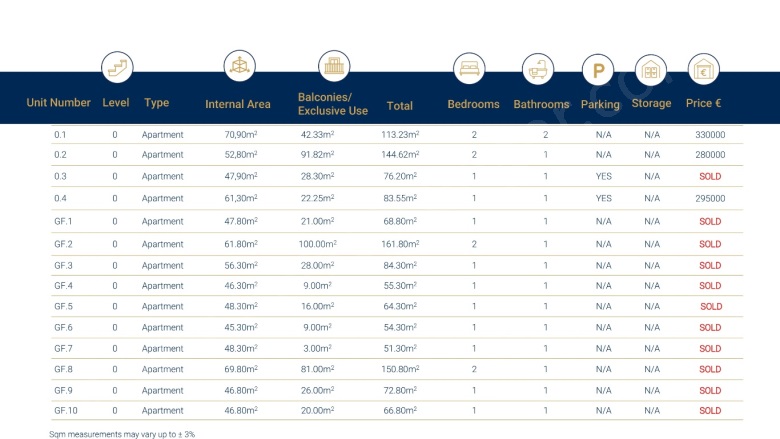Screen dimensions: 780x439
Task: Select unit 0.1 row number
Action: (x=60, y=135)
